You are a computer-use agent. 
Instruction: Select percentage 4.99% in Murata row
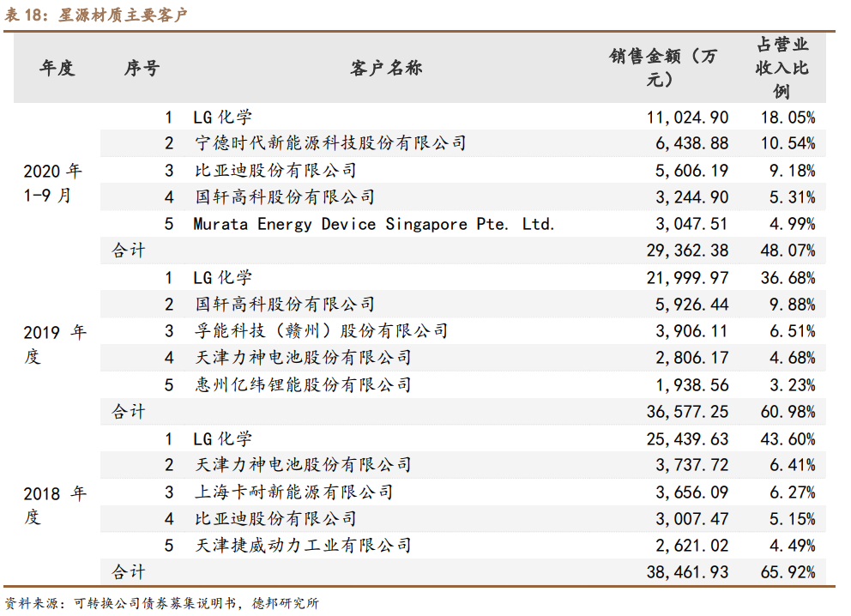click(x=792, y=224)
